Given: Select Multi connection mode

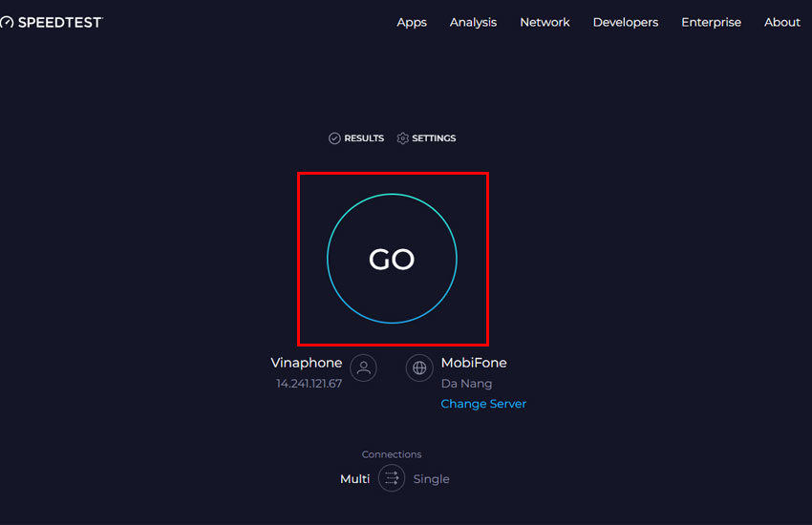Looking at the screenshot, I should pos(354,479).
